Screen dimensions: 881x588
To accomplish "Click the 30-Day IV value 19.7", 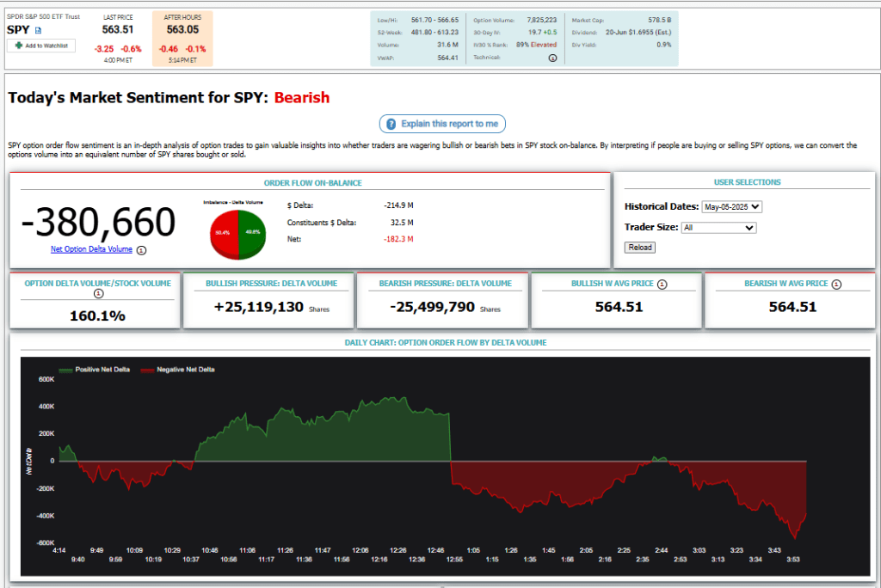I will [534, 33].
